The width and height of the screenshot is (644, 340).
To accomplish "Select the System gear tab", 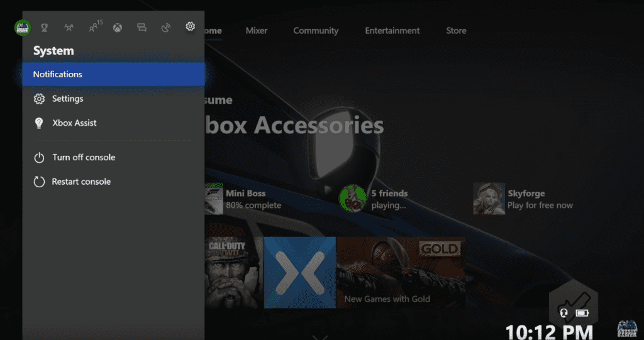I will (x=190, y=26).
